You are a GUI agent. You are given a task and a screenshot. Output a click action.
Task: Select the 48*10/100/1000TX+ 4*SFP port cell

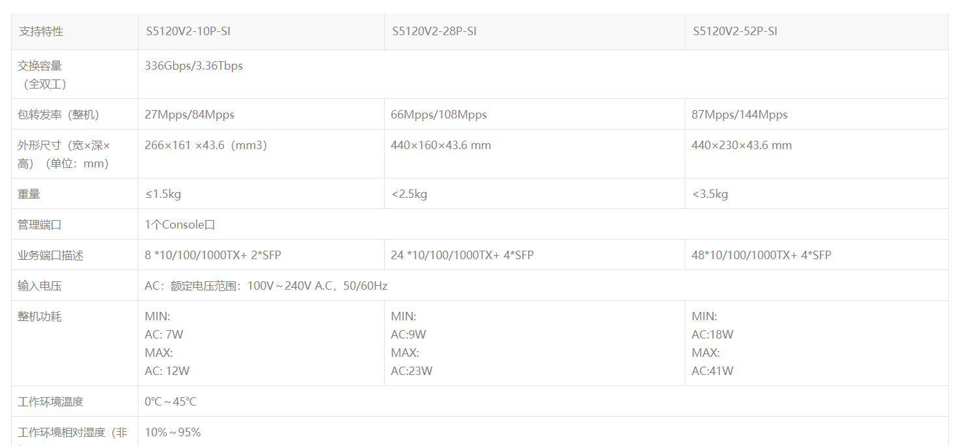(x=761, y=255)
